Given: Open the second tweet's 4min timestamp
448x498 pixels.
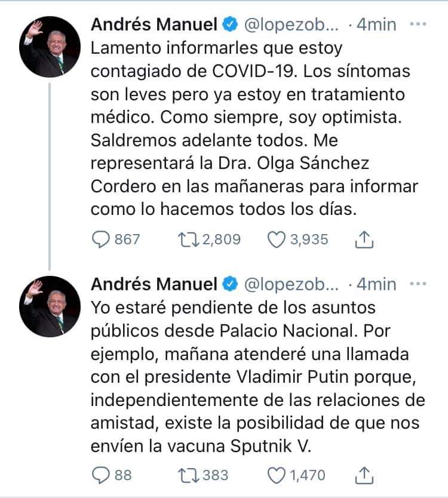Looking at the screenshot, I should pos(376,283).
